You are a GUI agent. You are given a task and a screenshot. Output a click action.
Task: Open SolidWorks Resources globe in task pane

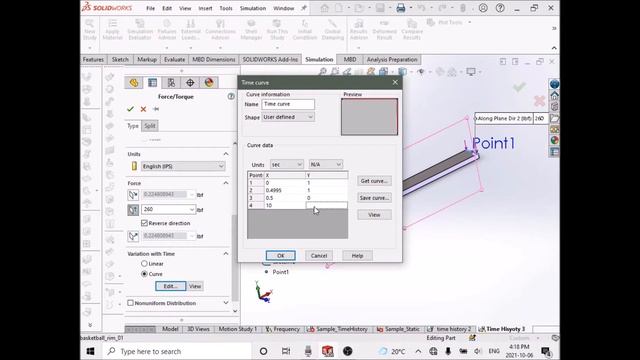(554, 84)
